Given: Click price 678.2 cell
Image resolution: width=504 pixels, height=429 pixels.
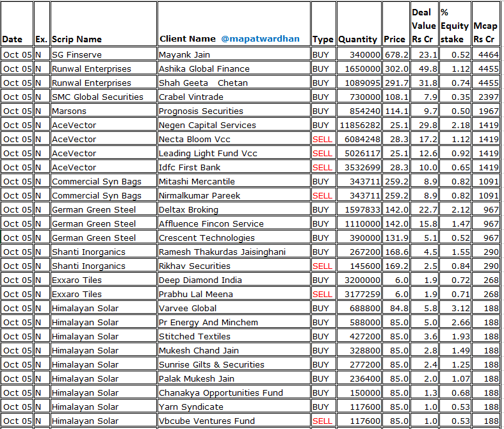Looking at the screenshot, I should pos(396,54).
